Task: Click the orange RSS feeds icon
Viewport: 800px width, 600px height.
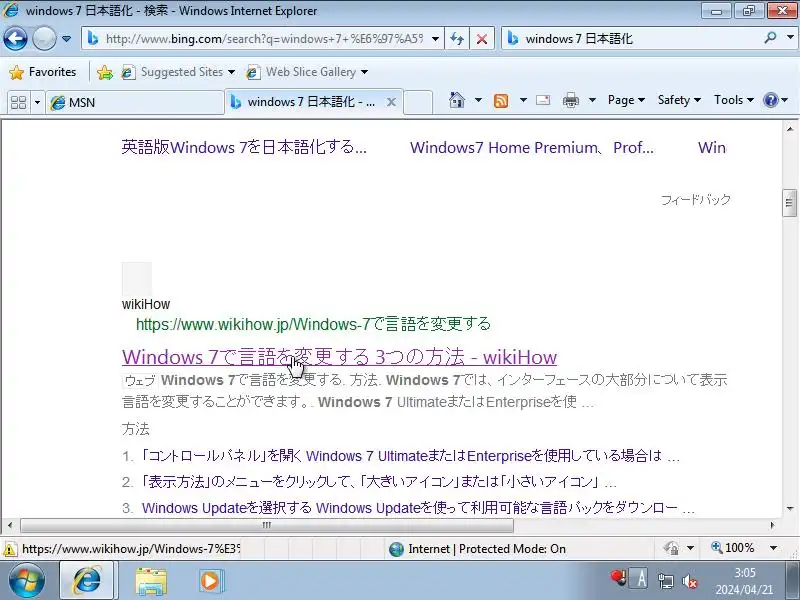Action: coord(501,101)
